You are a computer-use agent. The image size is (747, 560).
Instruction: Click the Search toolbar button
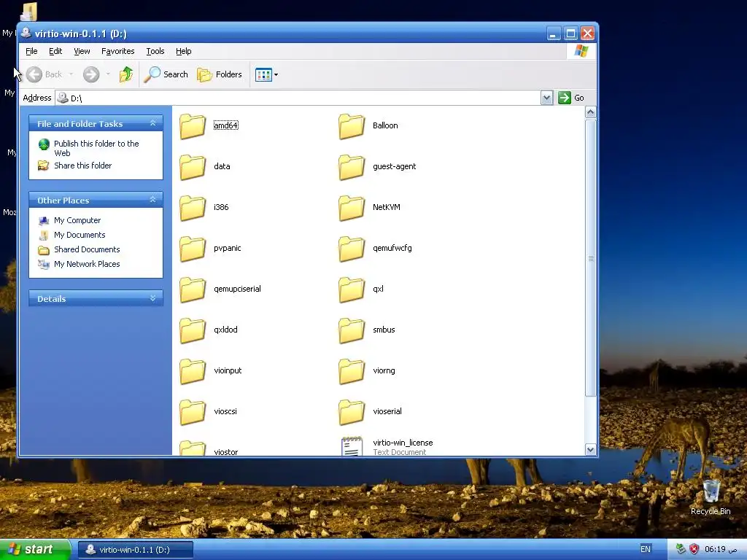tap(166, 74)
